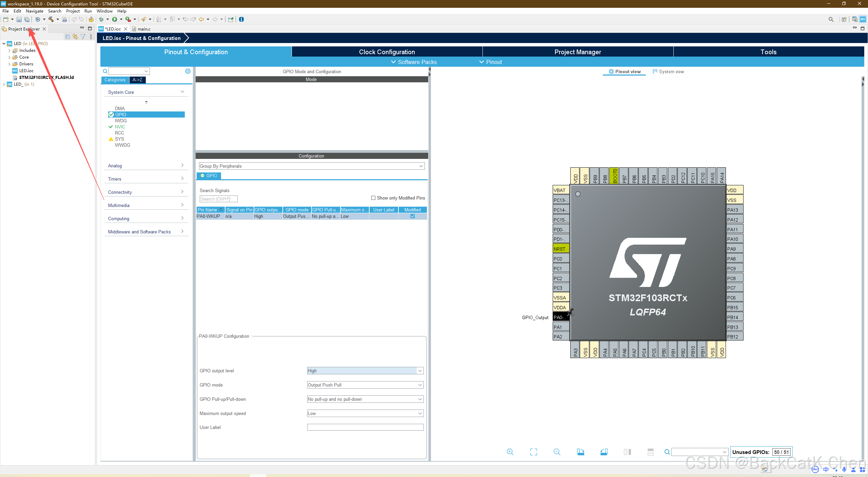868x477 pixels.
Task: Open the Tools tab
Action: (x=769, y=52)
